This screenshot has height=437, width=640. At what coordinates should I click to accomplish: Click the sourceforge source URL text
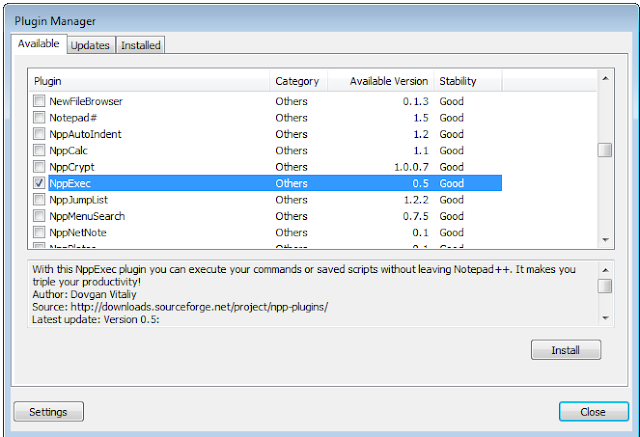[x=199, y=306]
